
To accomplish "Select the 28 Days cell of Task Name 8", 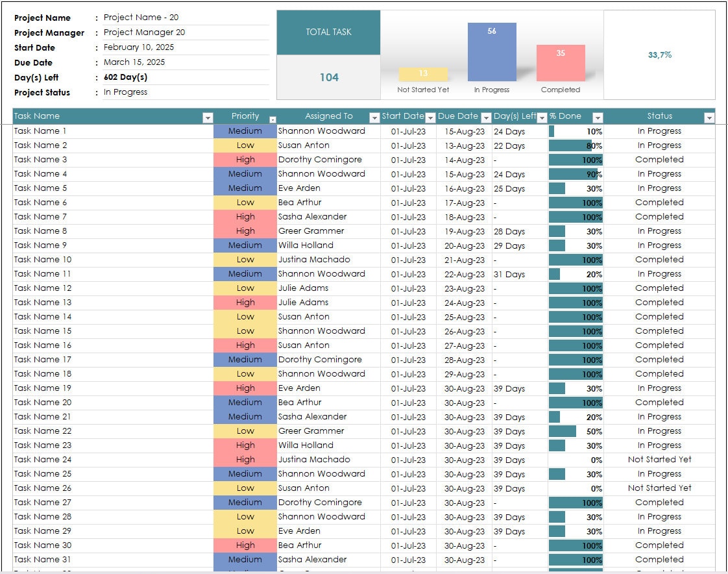I will click(520, 231).
